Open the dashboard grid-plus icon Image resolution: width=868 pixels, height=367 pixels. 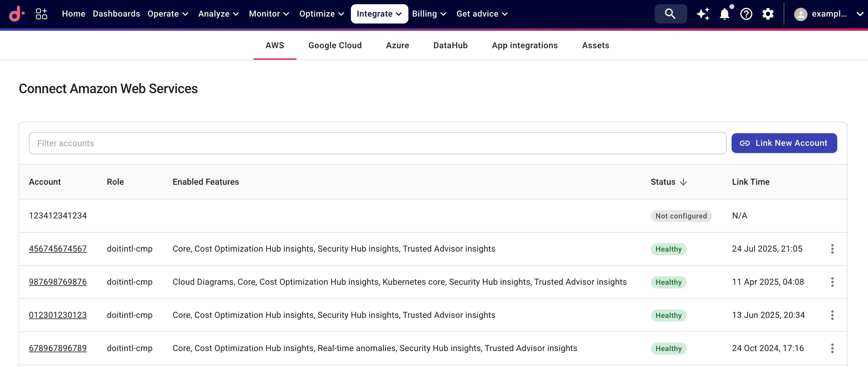41,14
